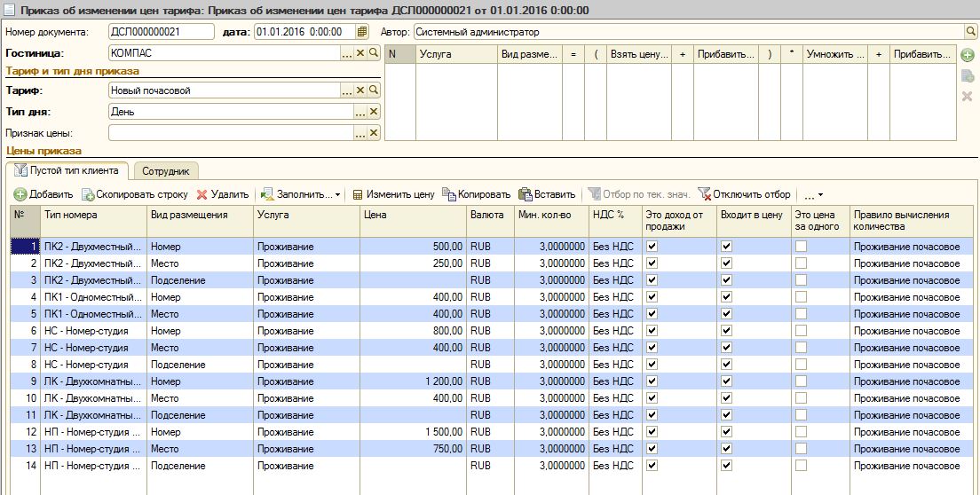
Task: Click Отключить отбор in the toolbar
Action: pos(744,194)
